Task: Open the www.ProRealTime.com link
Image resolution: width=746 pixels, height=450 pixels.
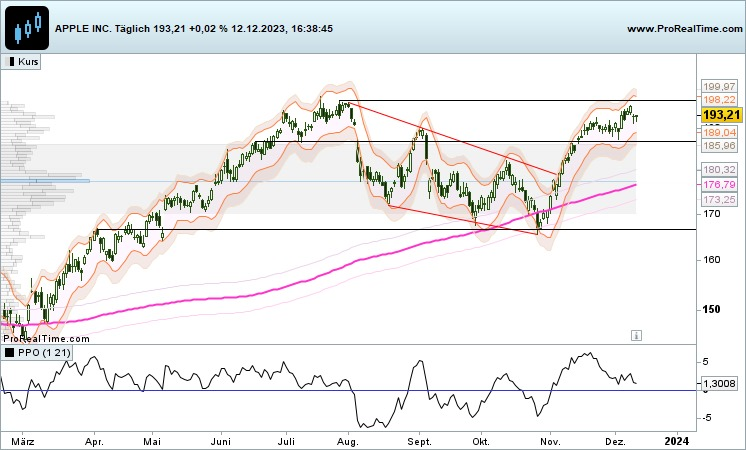Action: coord(685,29)
